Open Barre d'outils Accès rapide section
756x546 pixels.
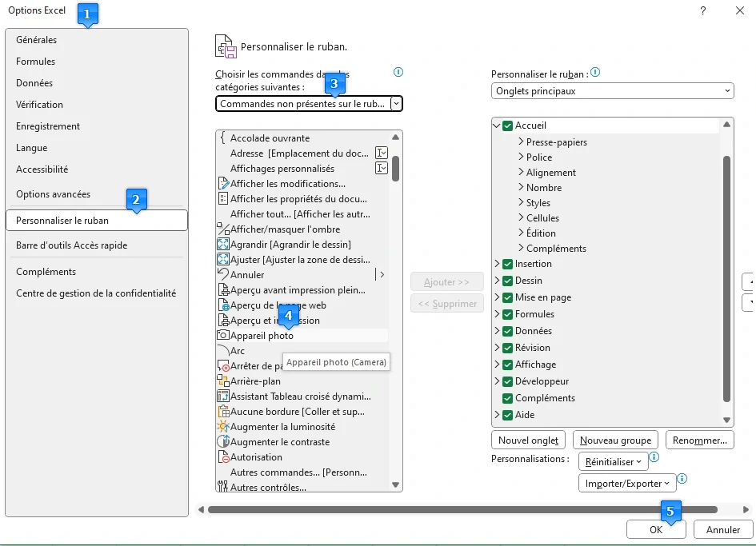[71, 245]
